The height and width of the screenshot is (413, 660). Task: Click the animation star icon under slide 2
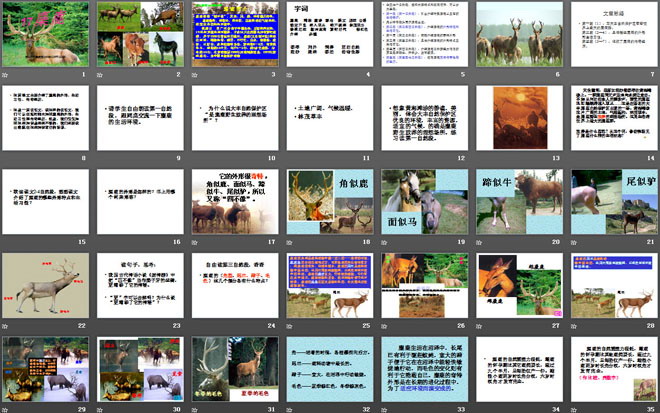pos(100,75)
